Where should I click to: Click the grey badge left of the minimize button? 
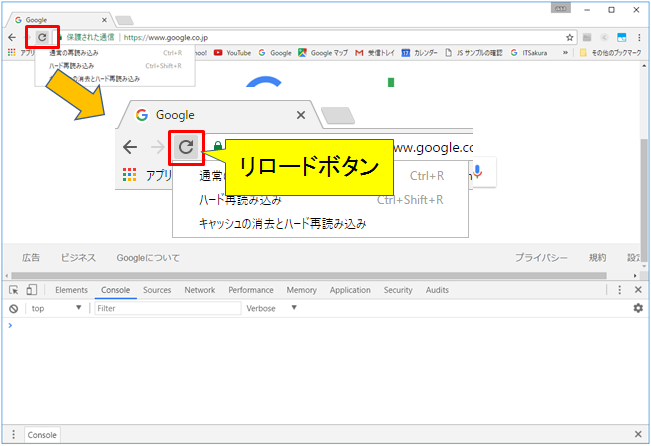pyautogui.click(x=560, y=9)
